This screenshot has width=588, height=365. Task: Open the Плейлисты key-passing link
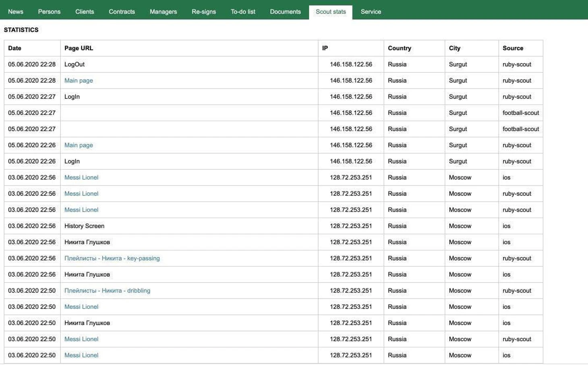112,258
